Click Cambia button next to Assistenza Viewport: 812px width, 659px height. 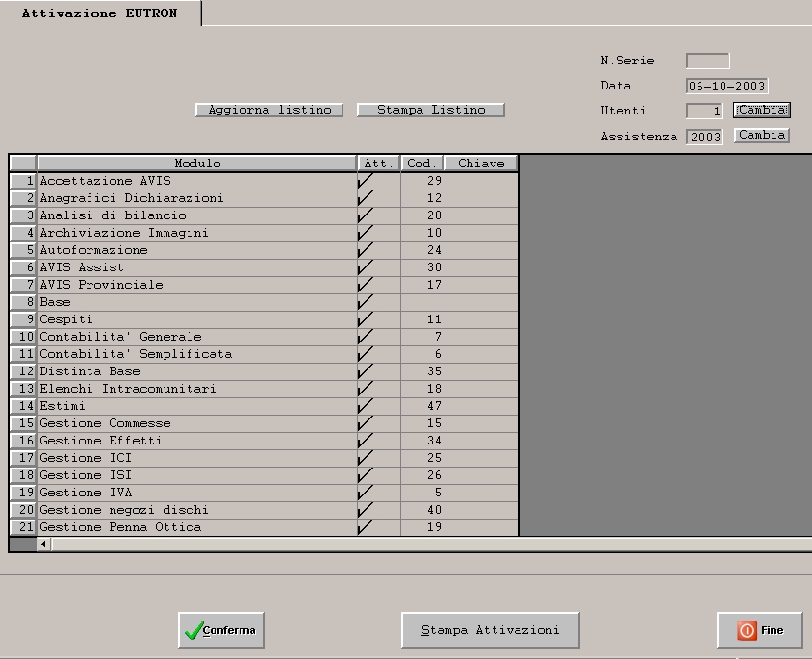tap(761, 136)
